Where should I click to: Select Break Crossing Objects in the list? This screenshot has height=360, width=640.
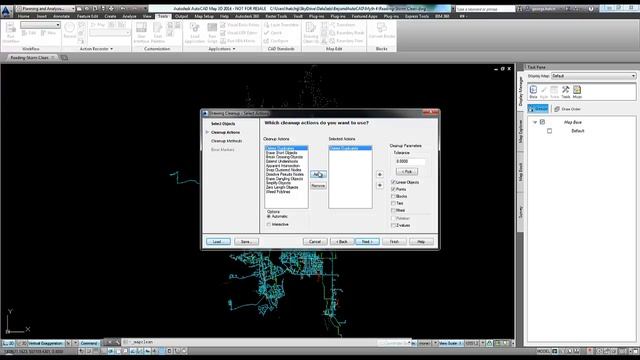coord(284,157)
